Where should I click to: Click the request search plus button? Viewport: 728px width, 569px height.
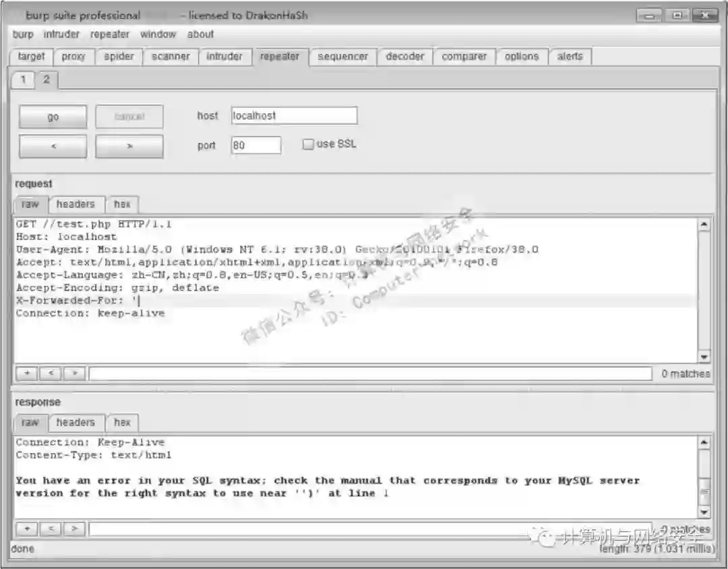(28, 373)
